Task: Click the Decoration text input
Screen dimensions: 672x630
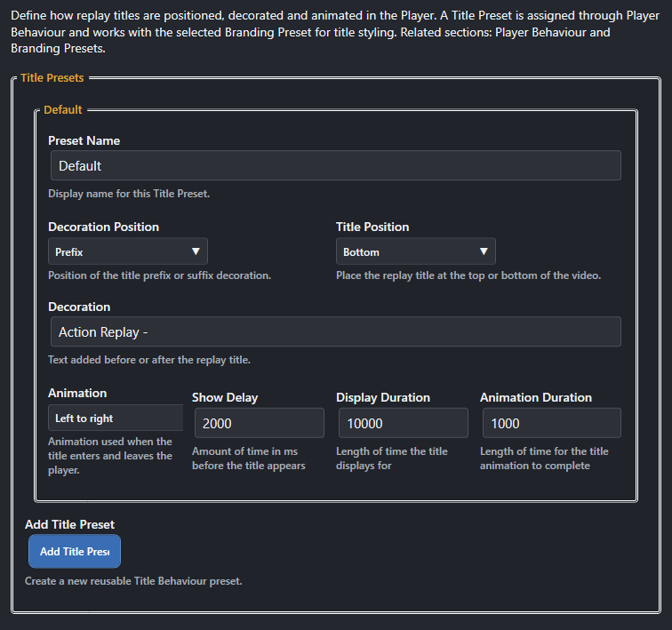Action: coord(336,331)
